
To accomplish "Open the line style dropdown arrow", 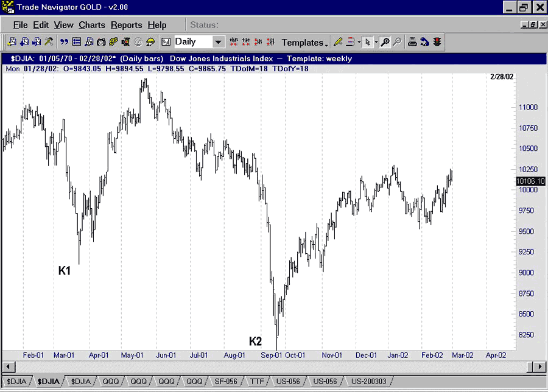I will pos(359,43).
